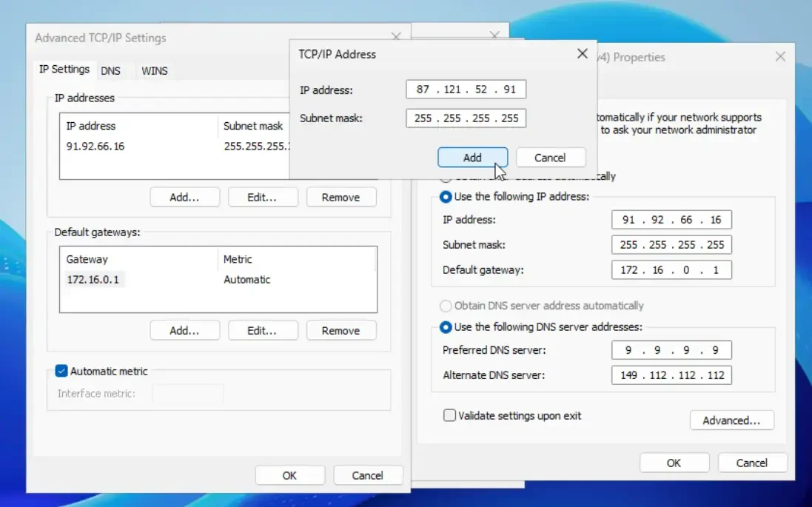
Task: Switch to the DNS tab
Action: [x=110, y=71]
